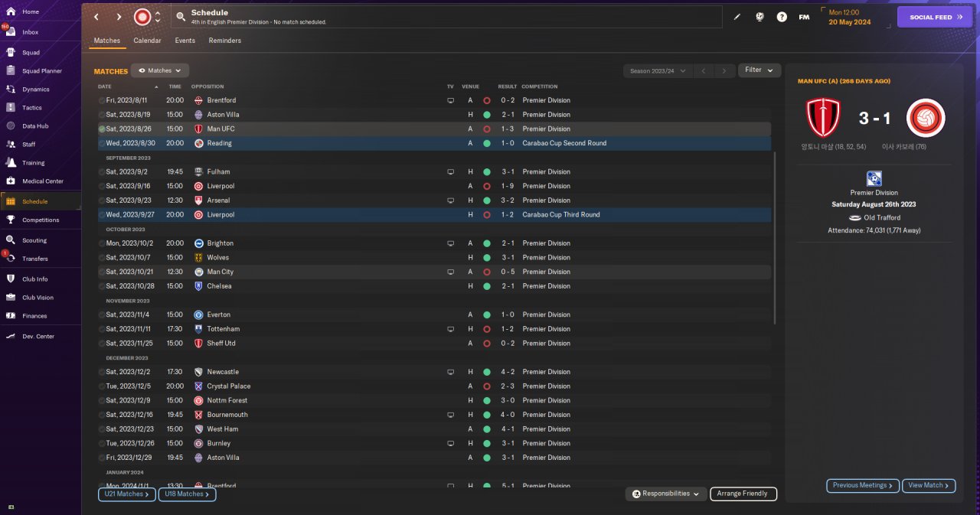Viewport: 980px width, 515px height.
Task: Click the club switcher up/down arrows
Action: tap(158, 17)
